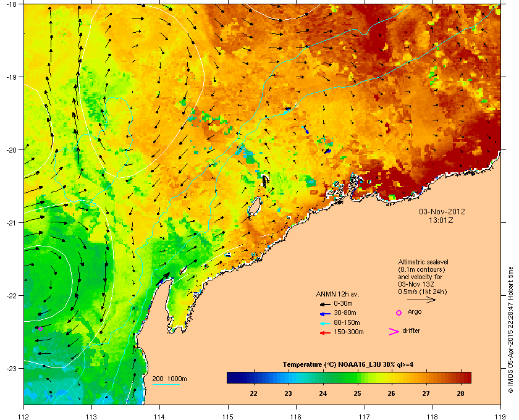
Task: Click longitude axis label 113
Action: (x=91, y=416)
